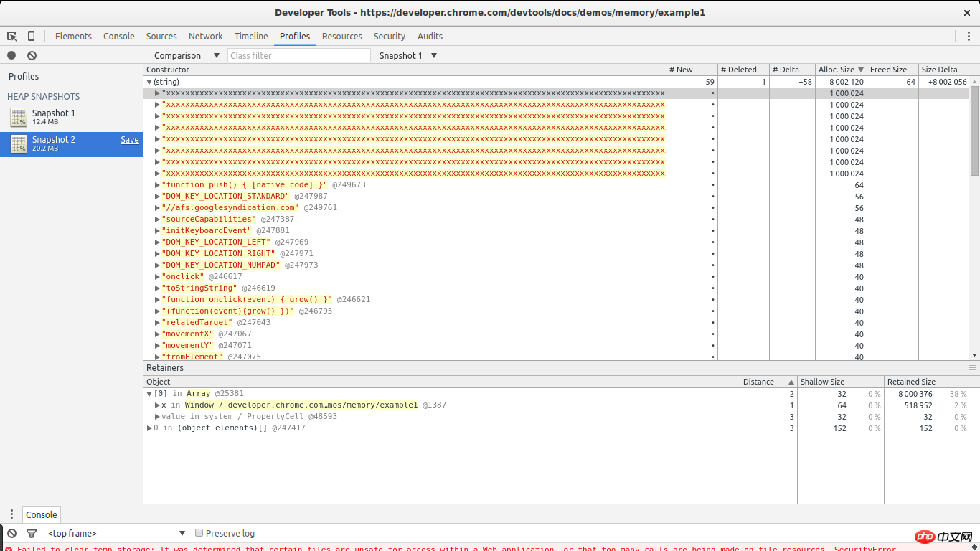Select the Profiles tab
The height and width of the screenshot is (551, 980).
click(295, 36)
